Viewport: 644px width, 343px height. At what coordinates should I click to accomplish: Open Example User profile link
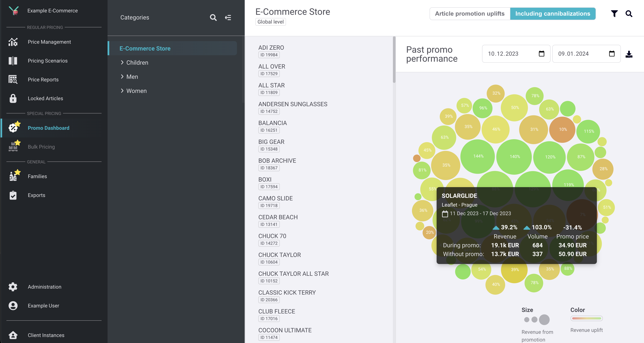[x=43, y=306]
